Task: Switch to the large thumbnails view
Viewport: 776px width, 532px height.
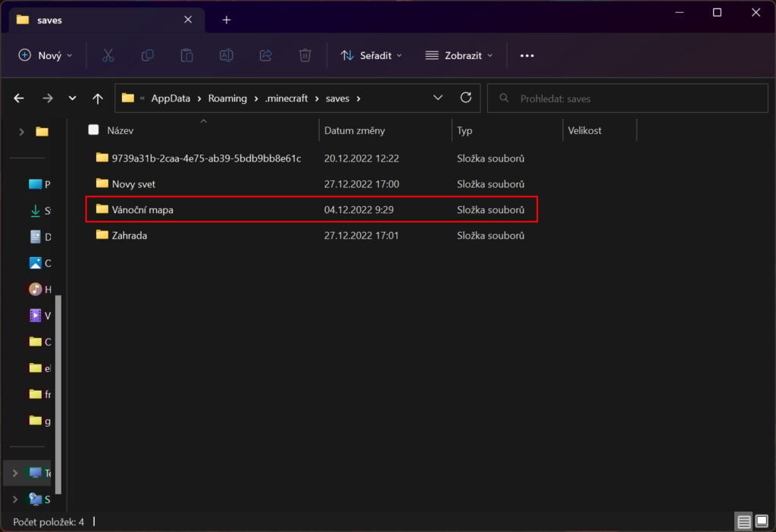Action: (761, 521)
